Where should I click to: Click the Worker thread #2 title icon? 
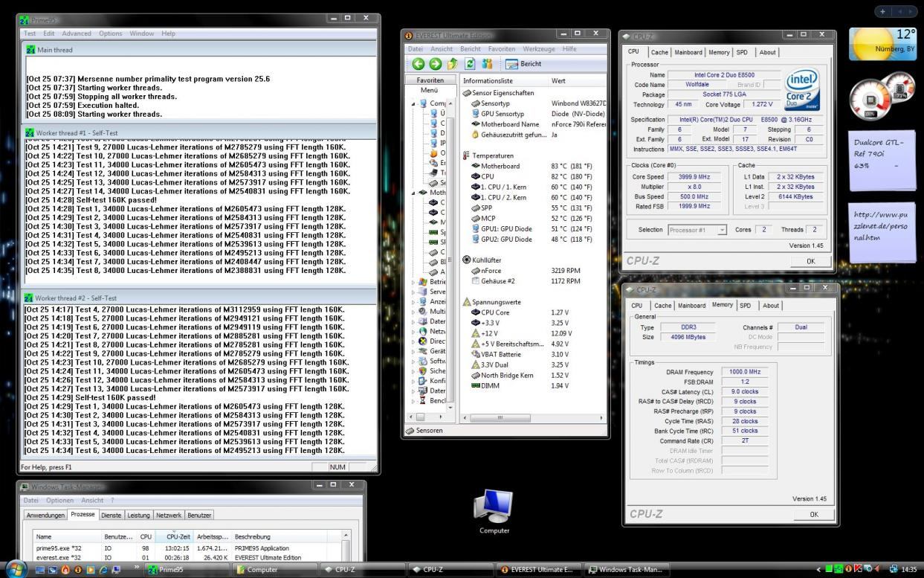point(30,298)
